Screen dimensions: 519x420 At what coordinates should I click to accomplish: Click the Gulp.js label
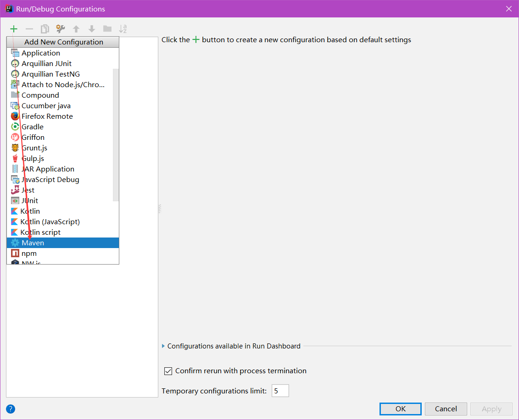coord(33,158)
